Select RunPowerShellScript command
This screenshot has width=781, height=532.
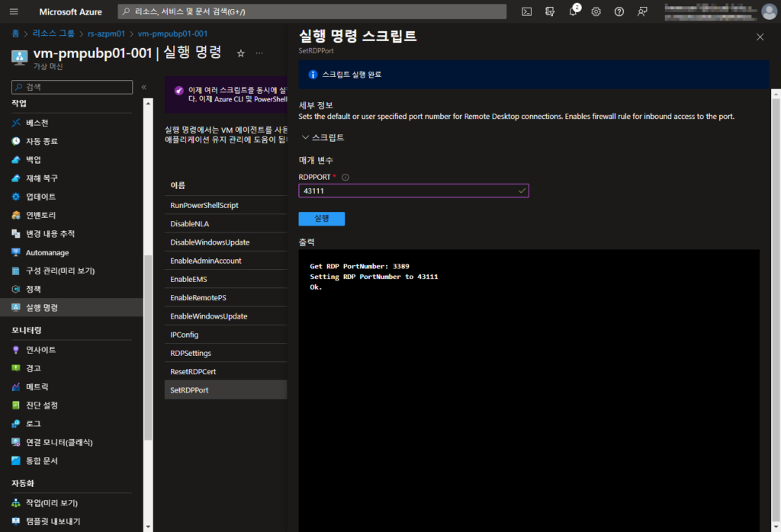coord(226,205)
